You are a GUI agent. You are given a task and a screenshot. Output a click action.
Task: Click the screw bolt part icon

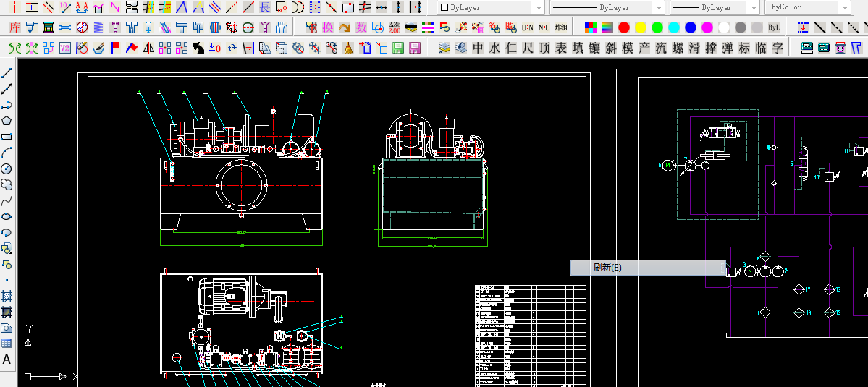(115, 27)
